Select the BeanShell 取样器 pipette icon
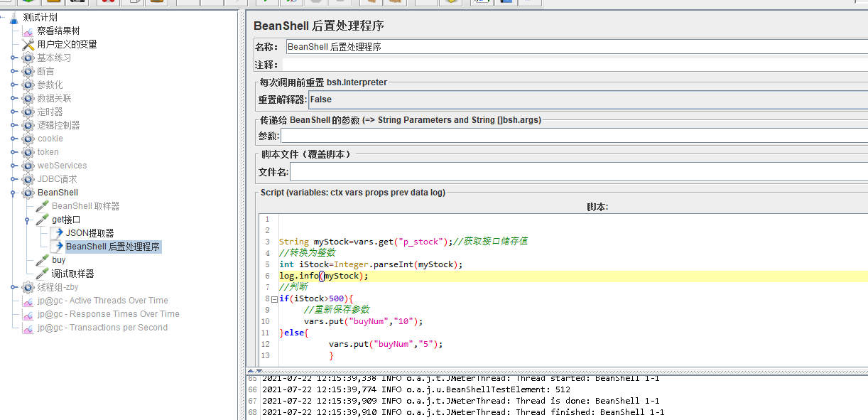 [x=42, y=206]
